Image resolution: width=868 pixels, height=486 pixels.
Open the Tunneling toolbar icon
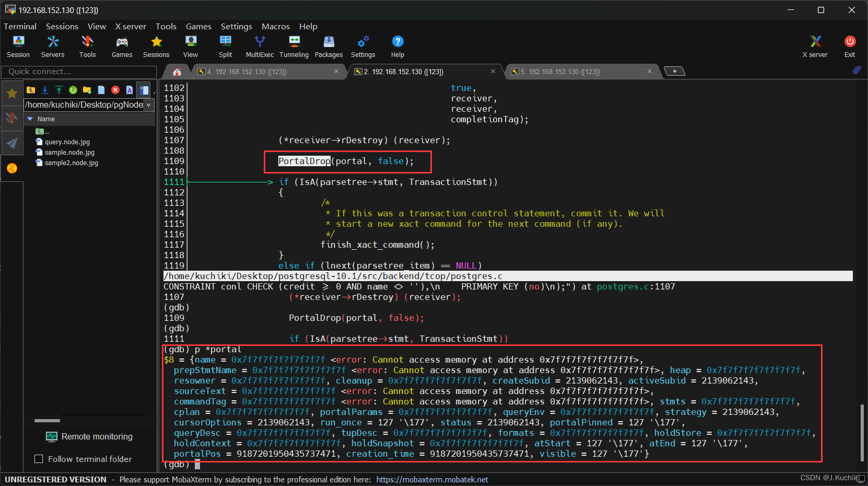294,47
